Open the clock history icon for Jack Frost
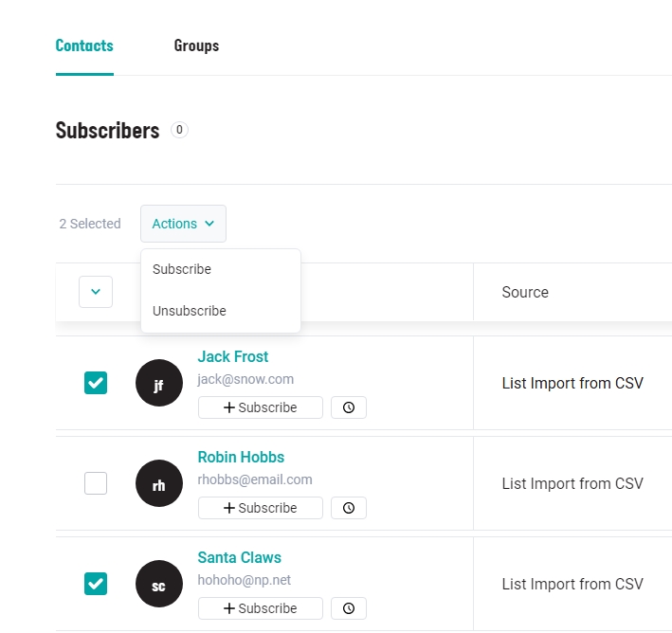The width and height of the screenshot is (672, 633). [349, 407]
